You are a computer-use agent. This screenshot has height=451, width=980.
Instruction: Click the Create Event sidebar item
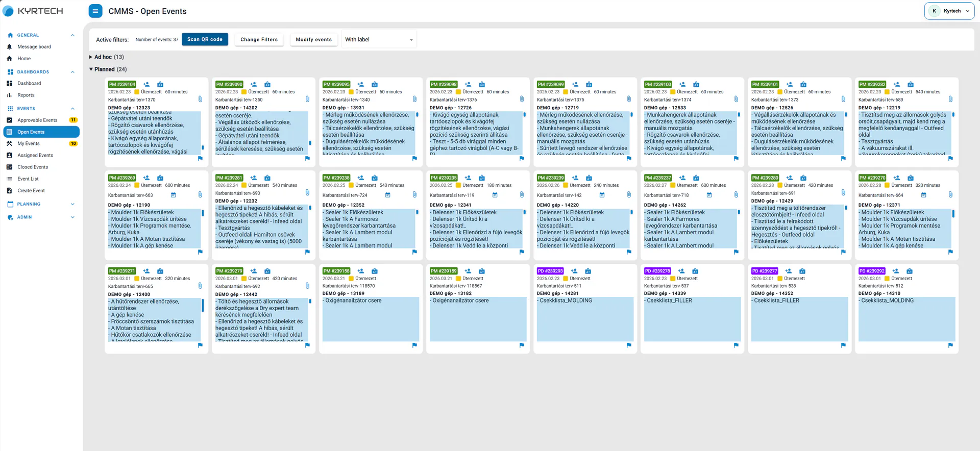(41, 191)
